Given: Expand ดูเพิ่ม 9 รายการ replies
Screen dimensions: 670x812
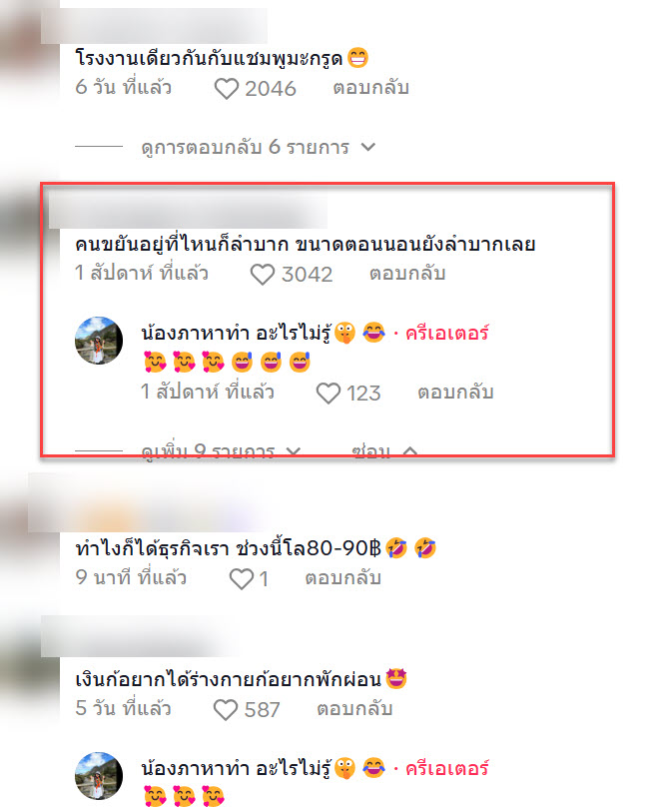Looking at the screenshot, I should [221, 451].
